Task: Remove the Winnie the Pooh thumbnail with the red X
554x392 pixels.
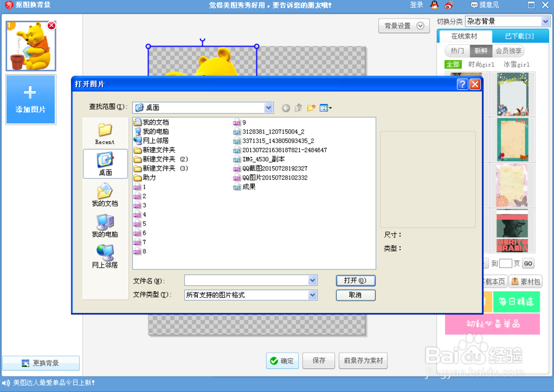Action: click(x=52, y=25)
